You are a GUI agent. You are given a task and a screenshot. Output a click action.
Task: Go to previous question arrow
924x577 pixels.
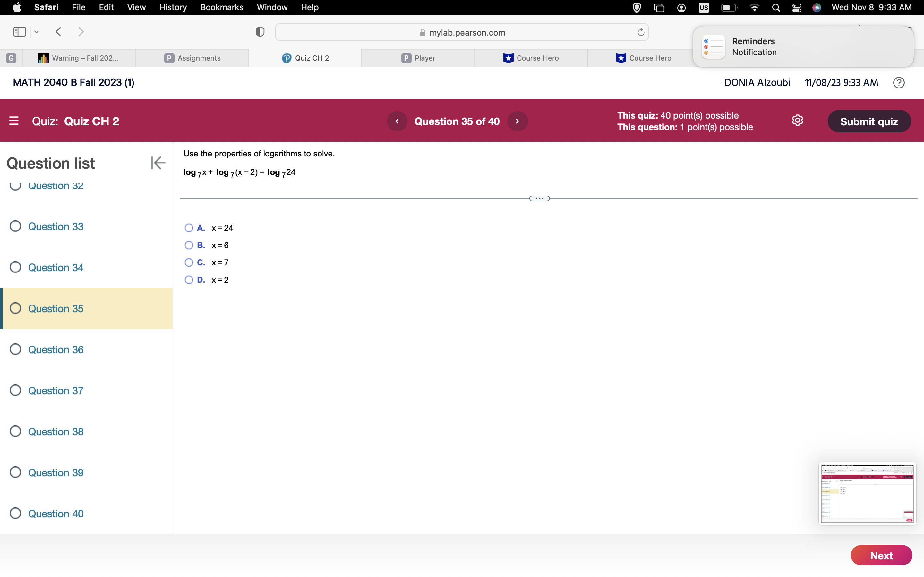397,121
